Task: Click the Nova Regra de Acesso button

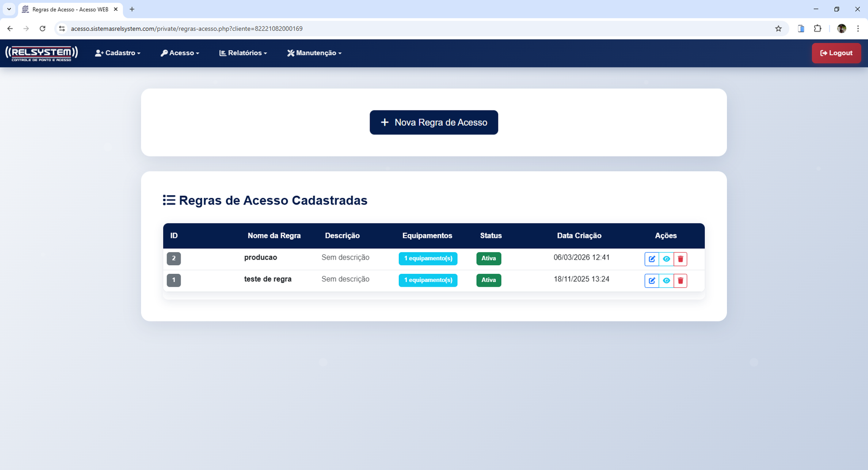Action: (433, 123)
